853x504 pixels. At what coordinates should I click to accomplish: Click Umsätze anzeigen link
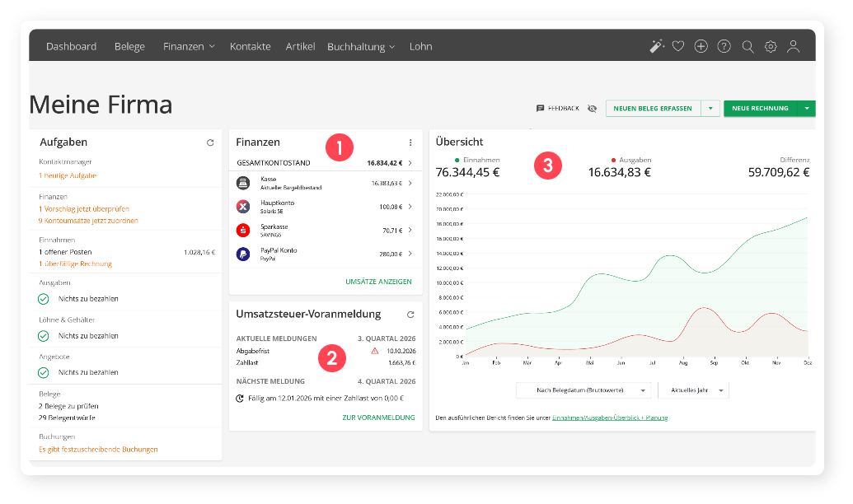[x=378, y=282]
